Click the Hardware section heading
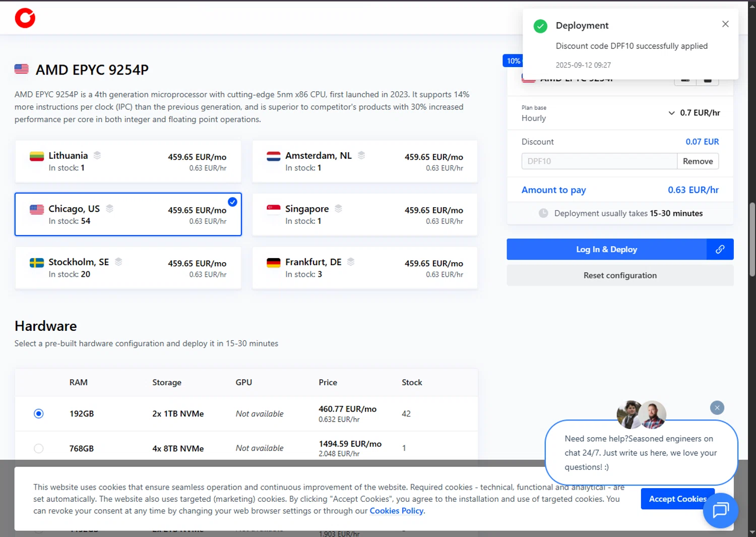Image resolution: width=756 pixels, height=537 pixels. [46, 326]
